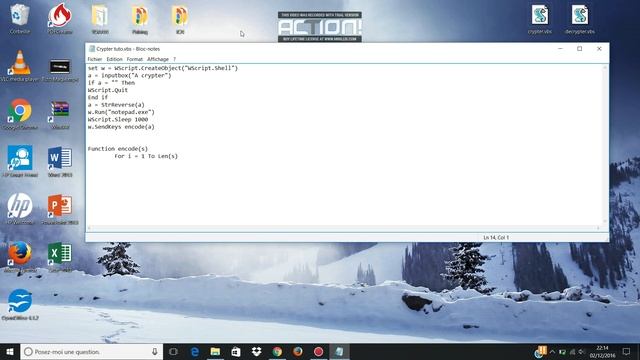The height and width of the screenshot is (360, 640).
Task: Show hidden system tray icons
Action: click(x=552, y=352)
